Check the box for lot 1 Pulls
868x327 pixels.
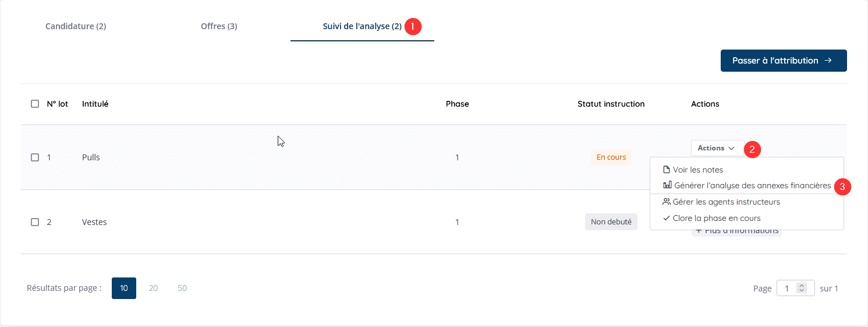[x=35, y=157]
